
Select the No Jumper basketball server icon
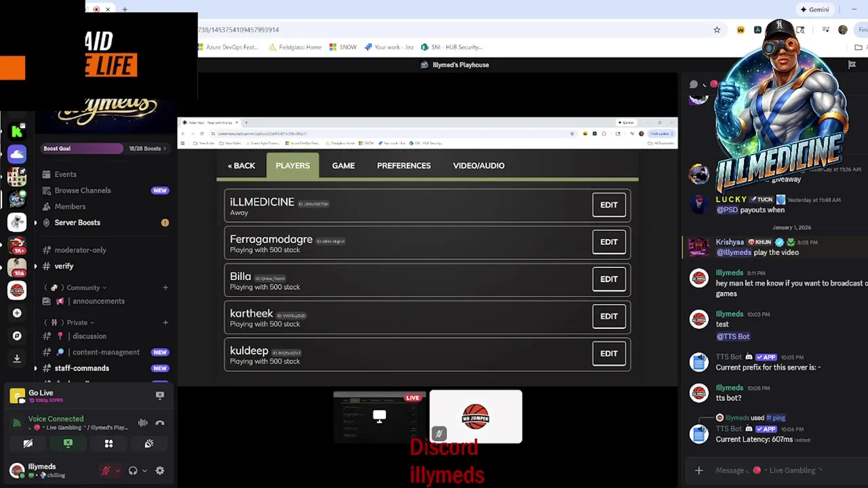17,290
